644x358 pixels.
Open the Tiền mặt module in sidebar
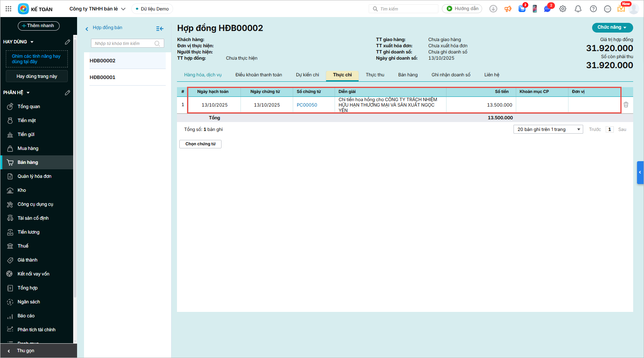(27, 120)
